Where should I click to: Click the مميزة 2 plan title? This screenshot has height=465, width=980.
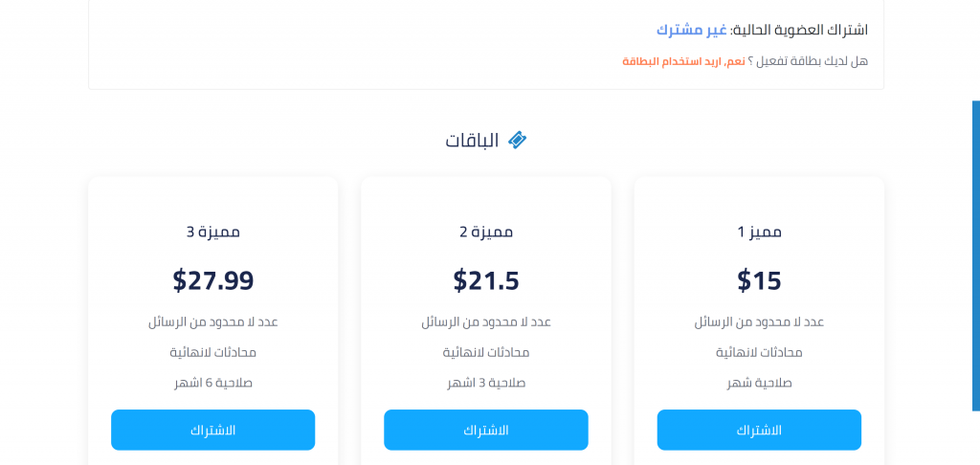486,232
